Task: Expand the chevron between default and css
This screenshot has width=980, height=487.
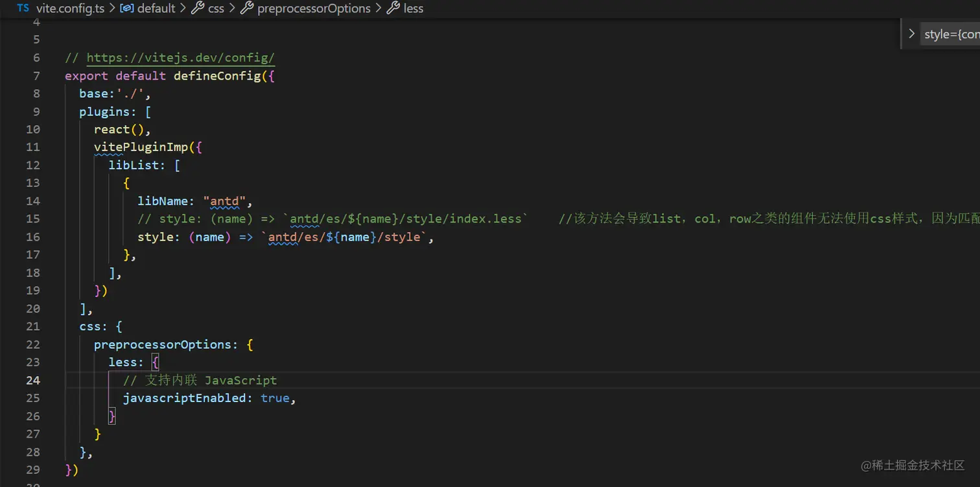Action: click(183, 8)
